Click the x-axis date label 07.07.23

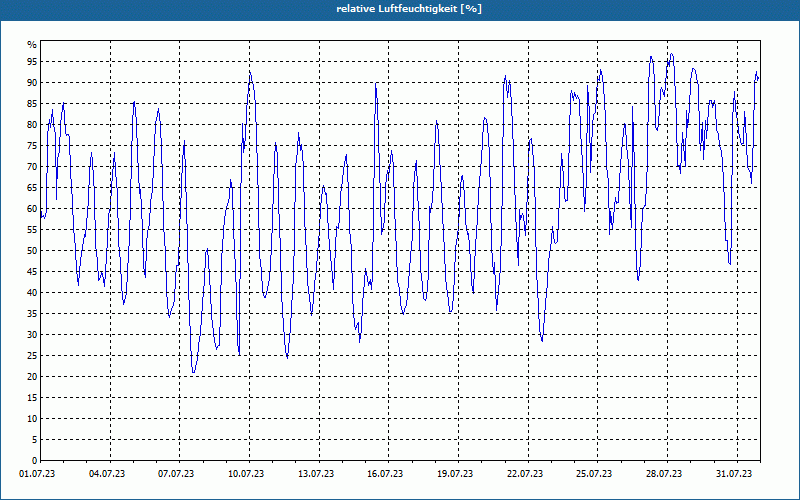pos(176,474)
